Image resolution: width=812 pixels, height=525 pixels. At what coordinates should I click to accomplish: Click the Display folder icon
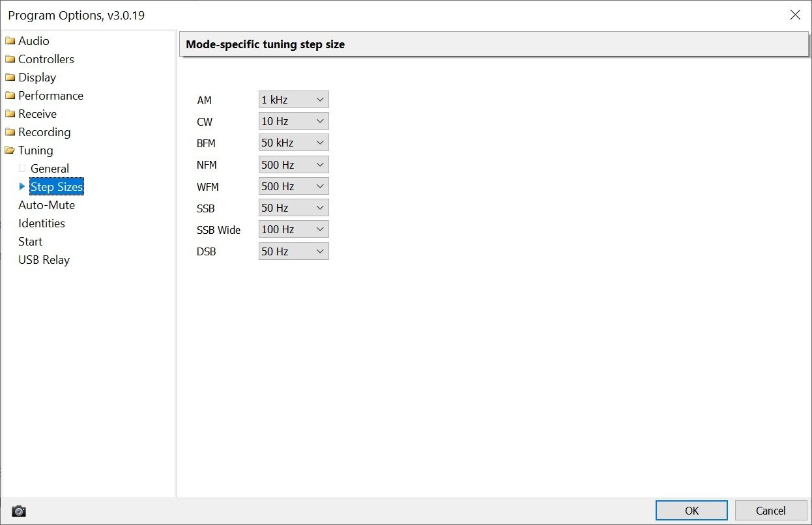click(10, 78)
